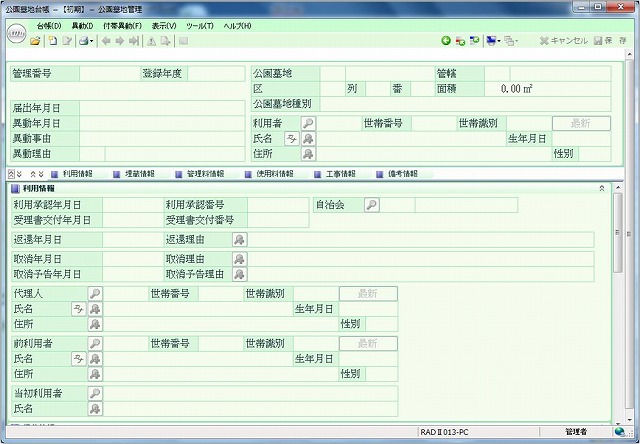Click the vertical scrollbar of the form
The height and width of the screenshot is (444, 640).
[x=618, y=300]
